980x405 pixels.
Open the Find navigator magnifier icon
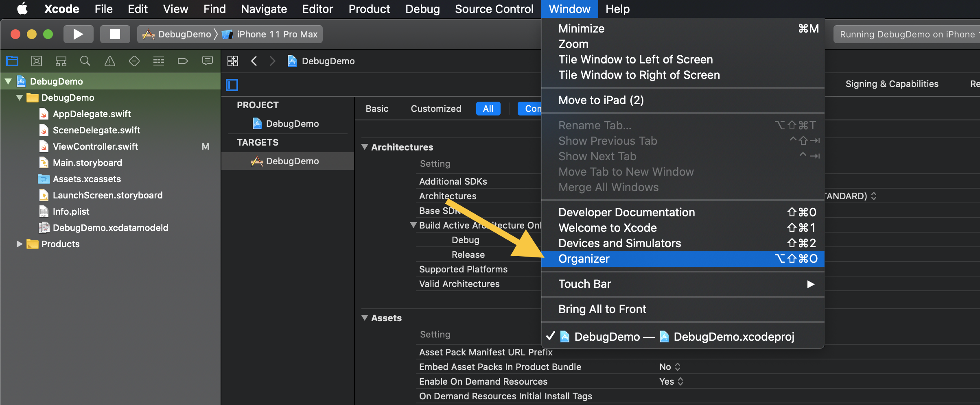coord(85,61)
